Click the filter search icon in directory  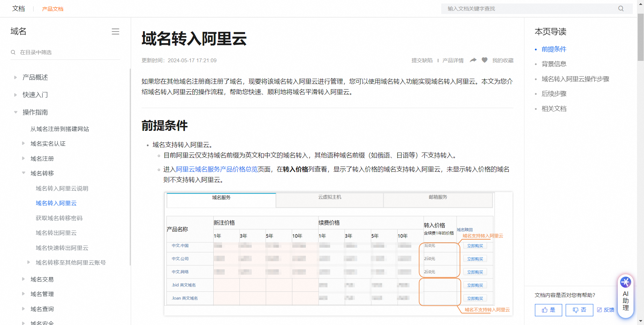tap(13, 52)
